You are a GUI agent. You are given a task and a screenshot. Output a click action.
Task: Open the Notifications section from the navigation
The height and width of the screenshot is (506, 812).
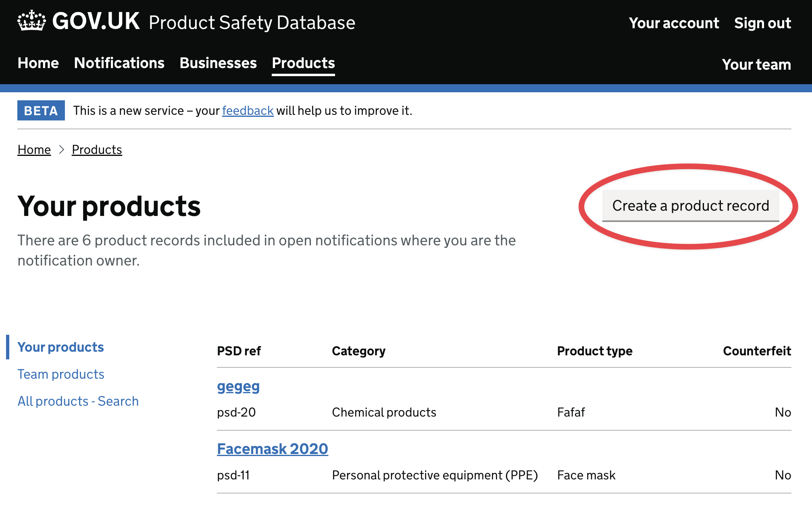tap(119, 63)
